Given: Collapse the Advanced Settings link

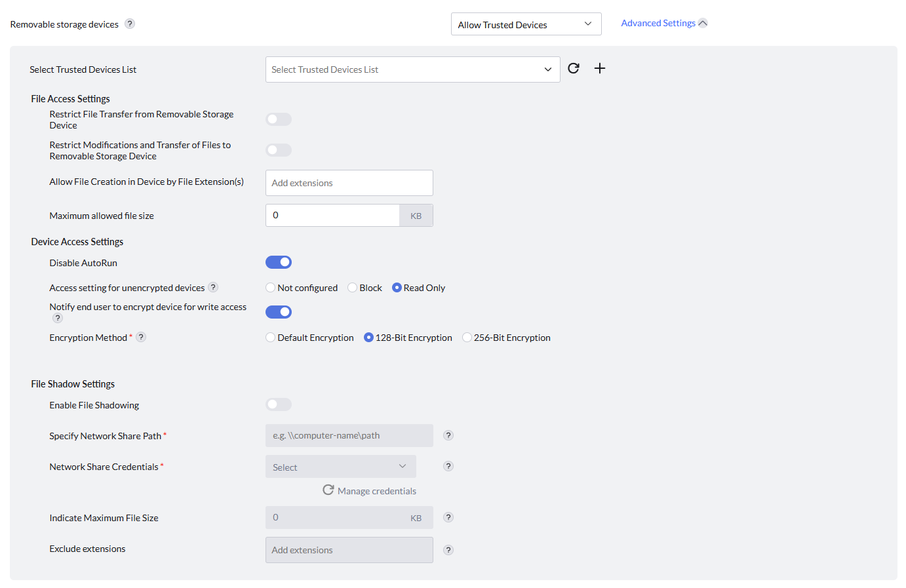Looking at the screenshot, I should [x=663, y=24].
